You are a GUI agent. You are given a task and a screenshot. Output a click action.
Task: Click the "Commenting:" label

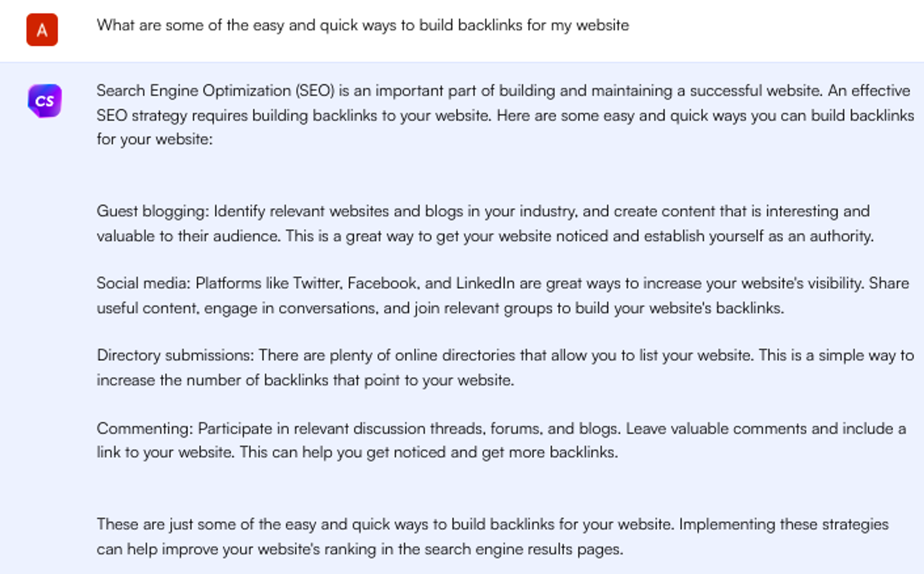coord(145,429)
